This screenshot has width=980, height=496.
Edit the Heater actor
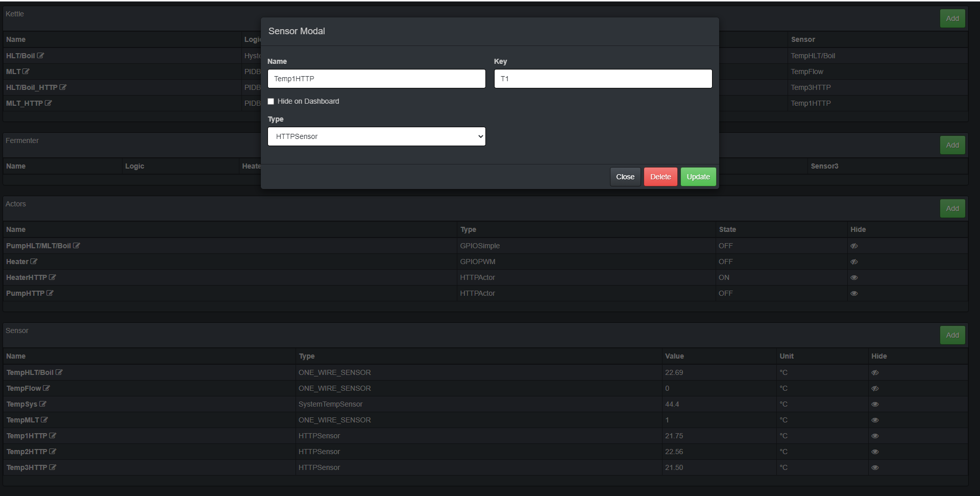(x=34, y=262)
